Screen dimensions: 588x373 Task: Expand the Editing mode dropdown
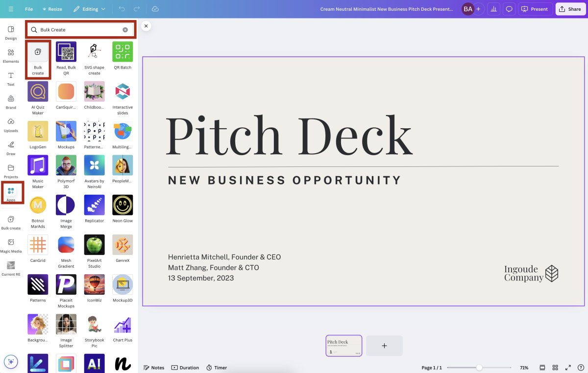[x=89, y=9]
